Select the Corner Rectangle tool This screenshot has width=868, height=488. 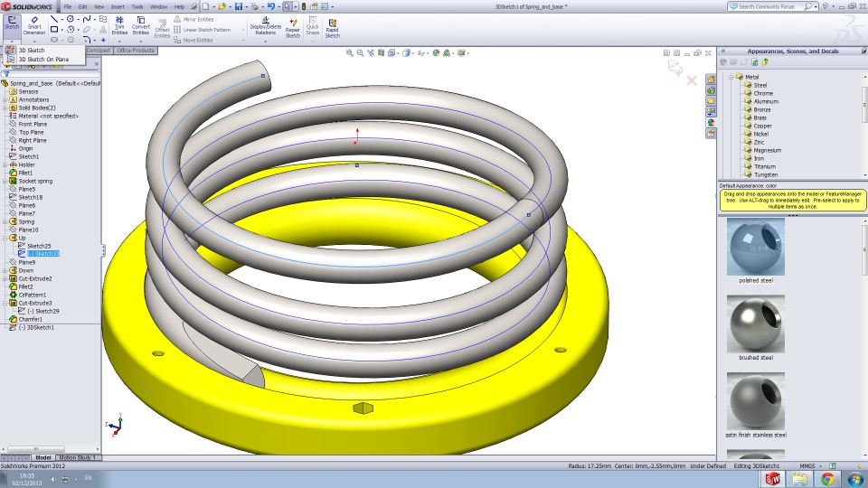(54, 29)
